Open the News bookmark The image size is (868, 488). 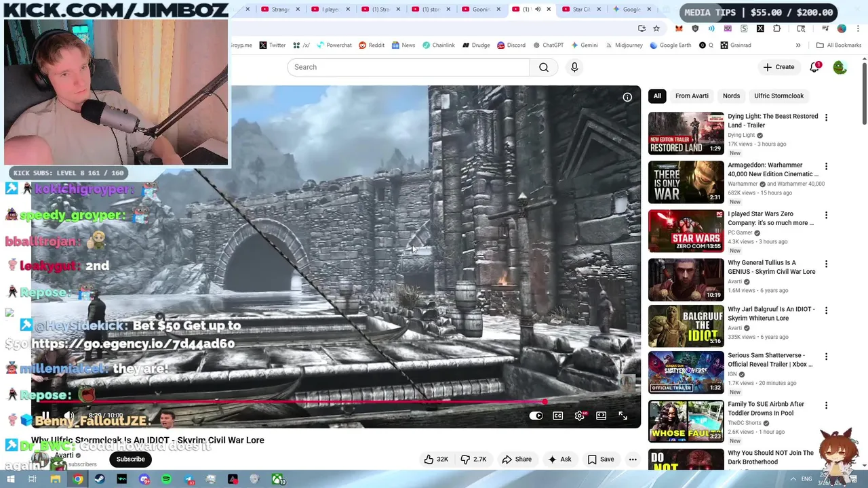click(403, 45)
